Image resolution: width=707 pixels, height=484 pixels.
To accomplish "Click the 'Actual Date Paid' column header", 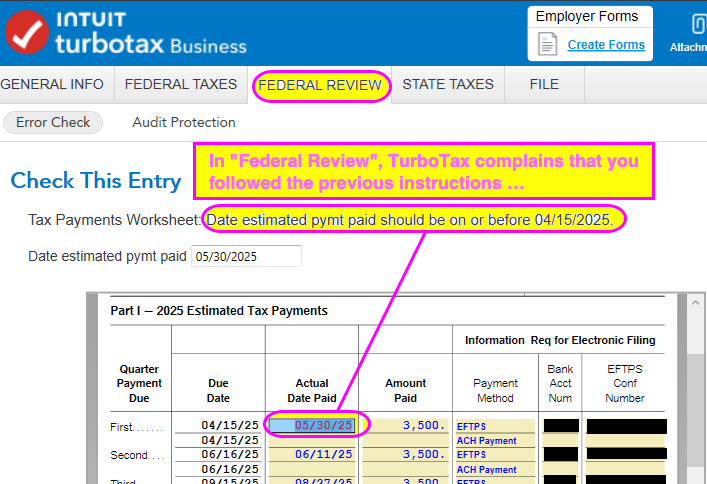I will (312, 391).
